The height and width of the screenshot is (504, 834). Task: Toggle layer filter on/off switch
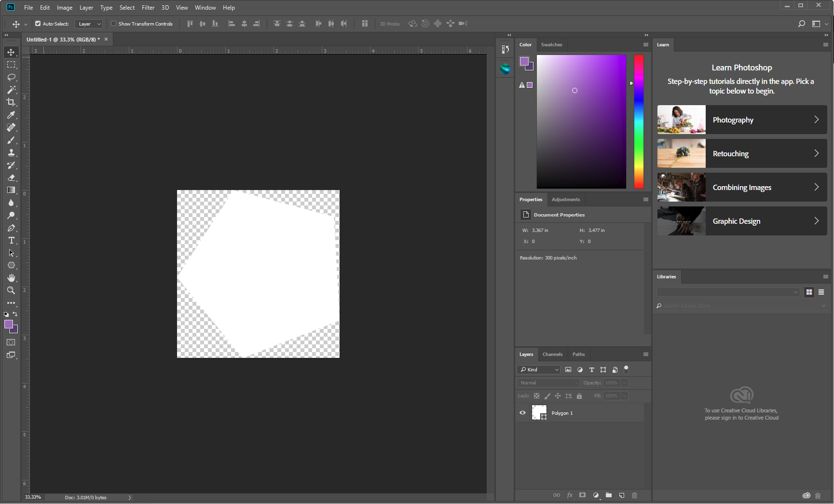(626, 369)
